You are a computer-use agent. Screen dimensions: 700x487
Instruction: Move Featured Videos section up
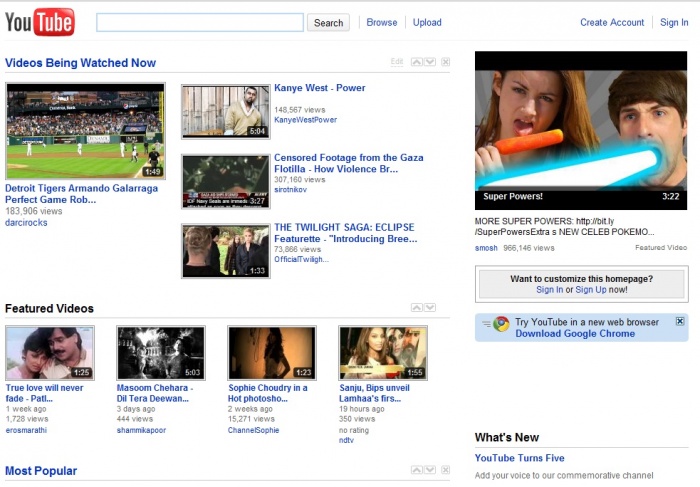tap(417, 308)
